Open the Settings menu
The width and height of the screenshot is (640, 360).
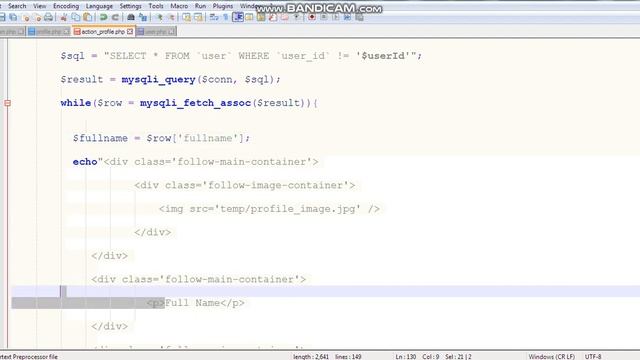pos(131,6)
